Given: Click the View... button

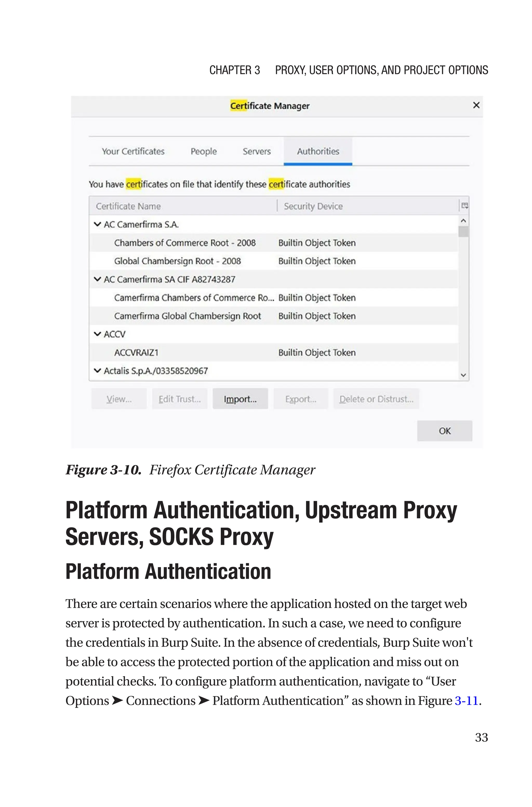Looking at the screenshot, I should (x=119, y=399).
